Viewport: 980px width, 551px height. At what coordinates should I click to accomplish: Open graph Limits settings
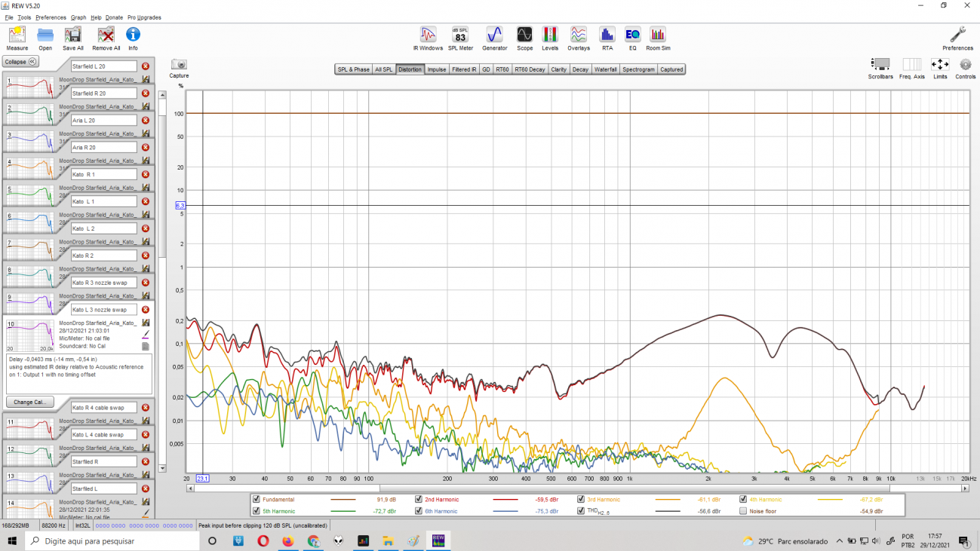point(940,69)
